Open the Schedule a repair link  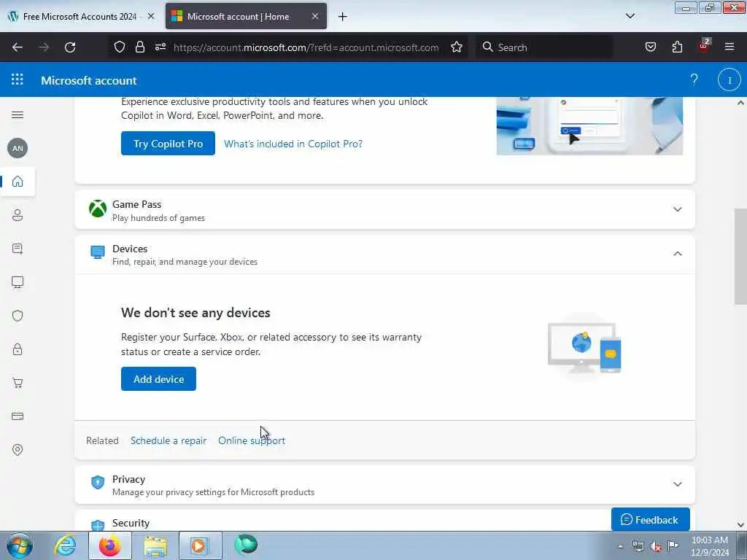tap(169, 440)
